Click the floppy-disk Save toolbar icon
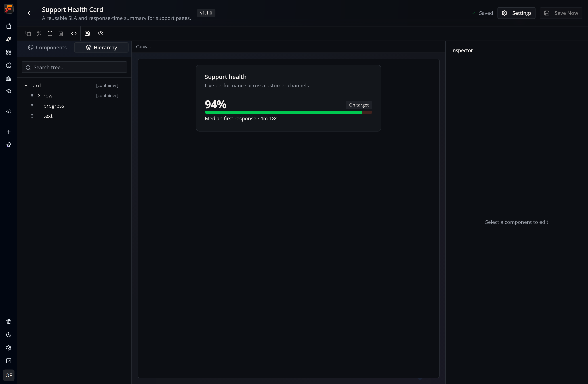 [x=87, y=33]
